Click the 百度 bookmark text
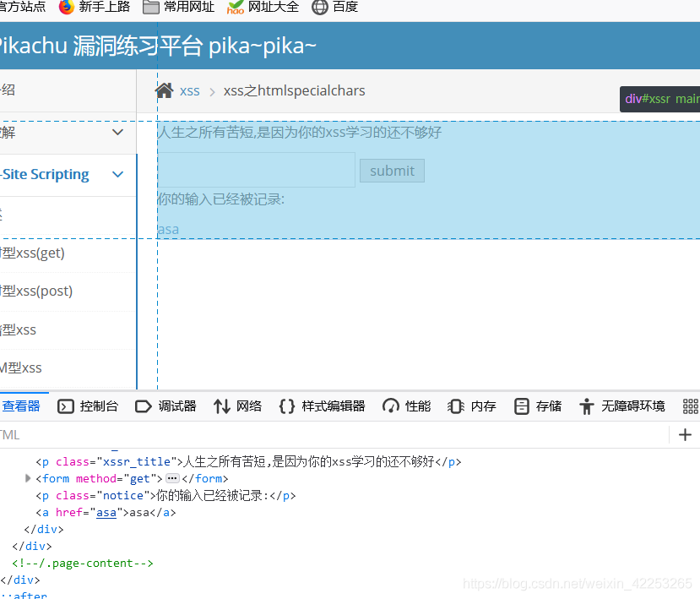Image resolution: width=700 pixels, height=599 pixels. coord(345,7)
